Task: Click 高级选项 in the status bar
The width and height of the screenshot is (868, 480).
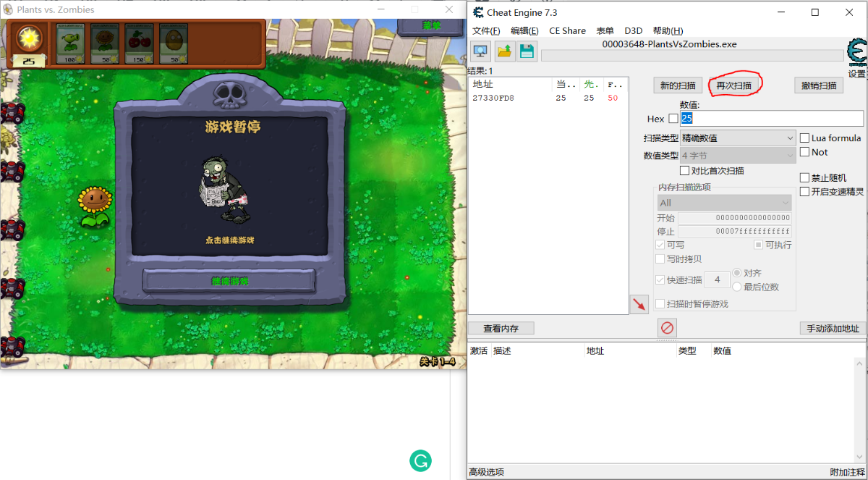Action: point(486,472)
